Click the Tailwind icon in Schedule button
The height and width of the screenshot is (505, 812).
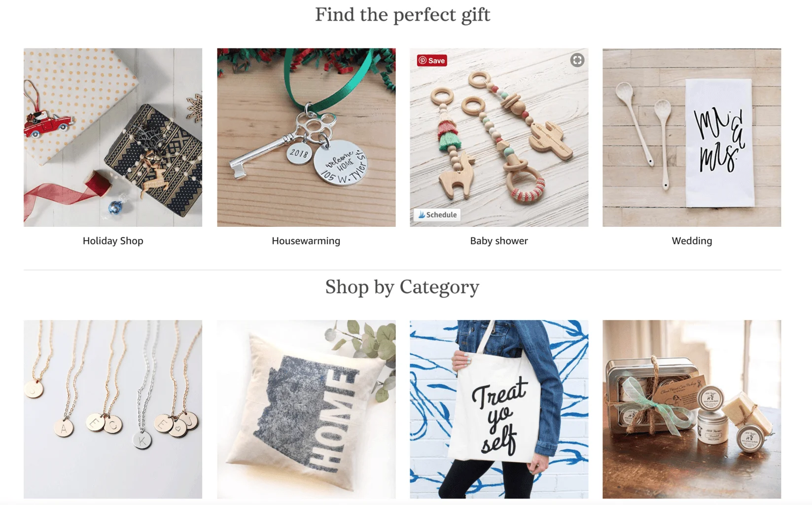point(421,215)
